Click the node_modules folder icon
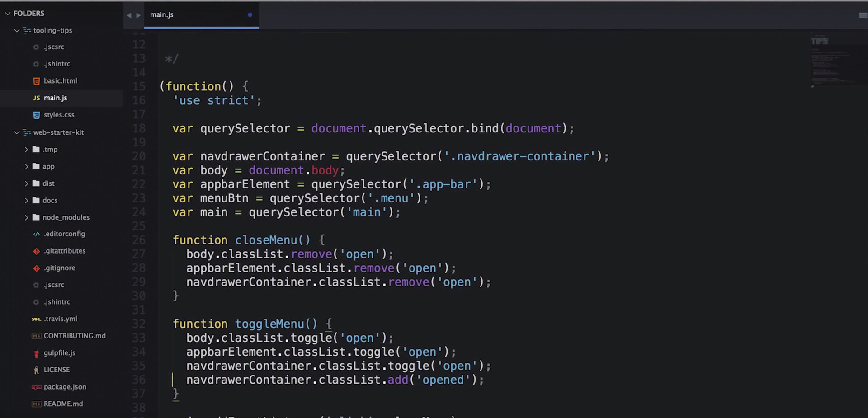This screenshot has height=418, width=868. [36, 217]
